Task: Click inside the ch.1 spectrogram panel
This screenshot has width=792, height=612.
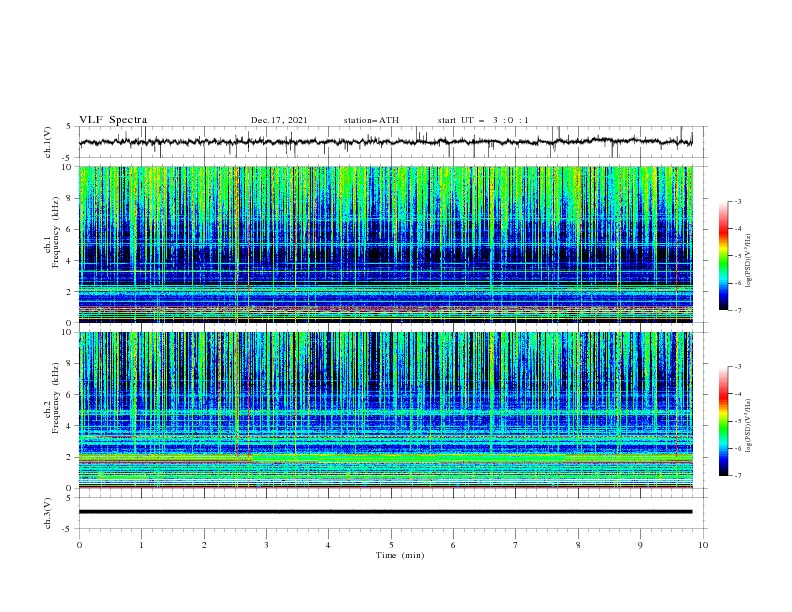Action: [385, 244]
